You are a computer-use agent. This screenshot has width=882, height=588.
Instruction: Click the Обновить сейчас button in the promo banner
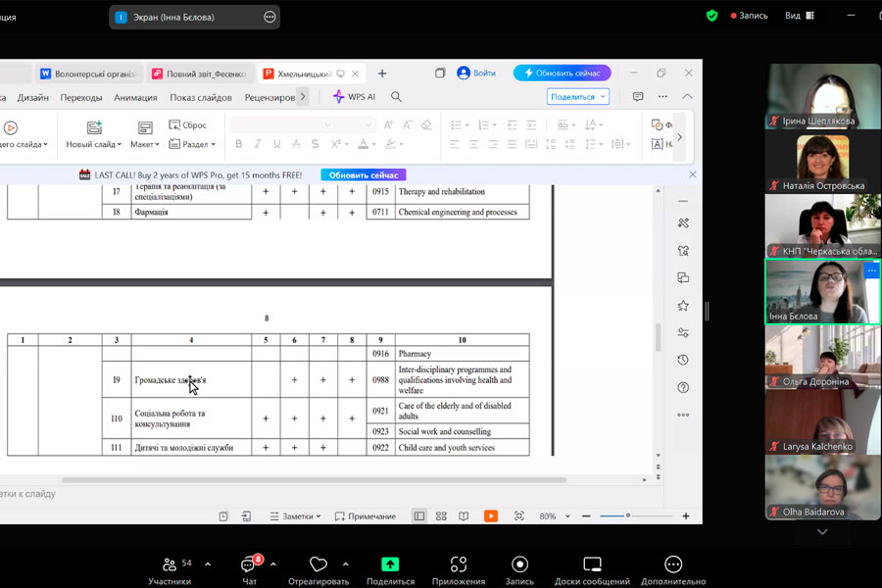click(363, 174)
